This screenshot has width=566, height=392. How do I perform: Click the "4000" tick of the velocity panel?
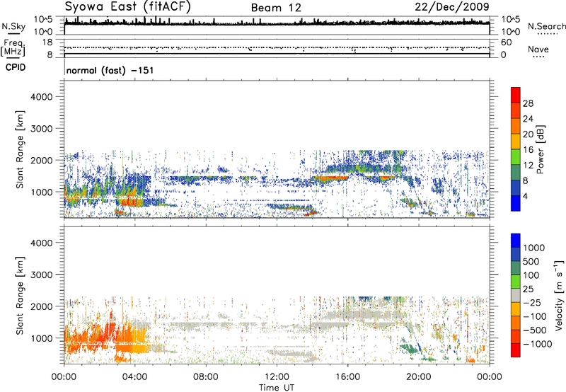42,243
